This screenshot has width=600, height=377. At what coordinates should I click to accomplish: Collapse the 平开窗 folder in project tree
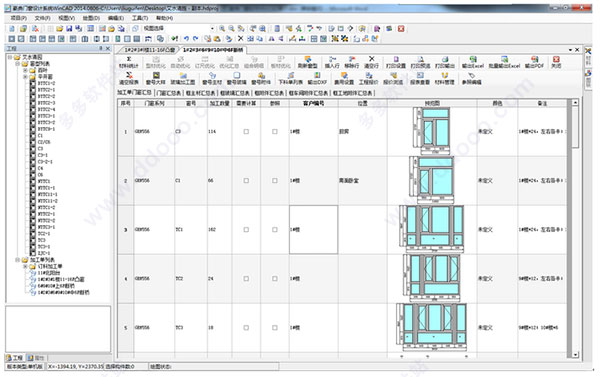point(26,77)
